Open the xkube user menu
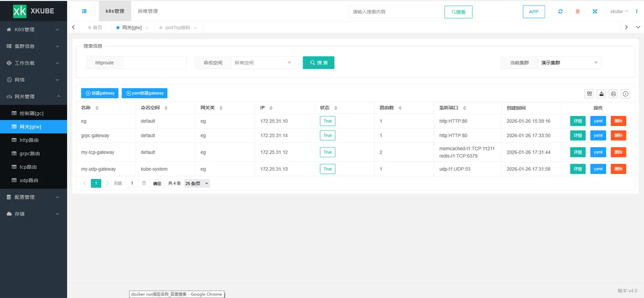Image resolution: width=644 pixels, height=298 pixels. 619,11
